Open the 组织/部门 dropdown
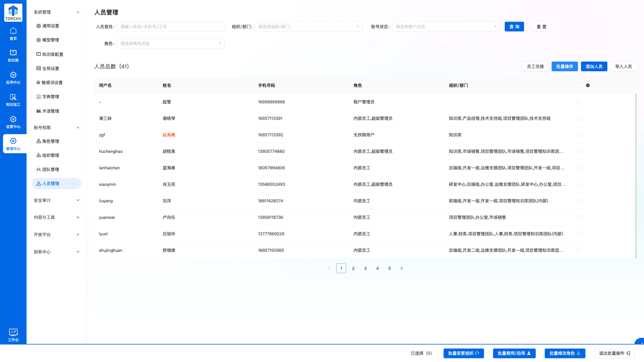Image resolution: width=644 pixels, height=362 pixels. click(x=308, y=27)
